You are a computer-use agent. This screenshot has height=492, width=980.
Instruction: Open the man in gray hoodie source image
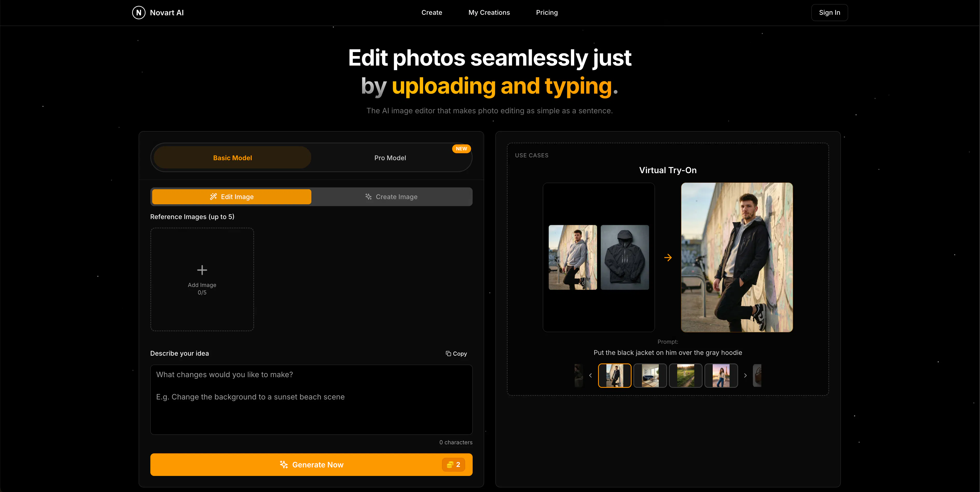coord(572,257)
